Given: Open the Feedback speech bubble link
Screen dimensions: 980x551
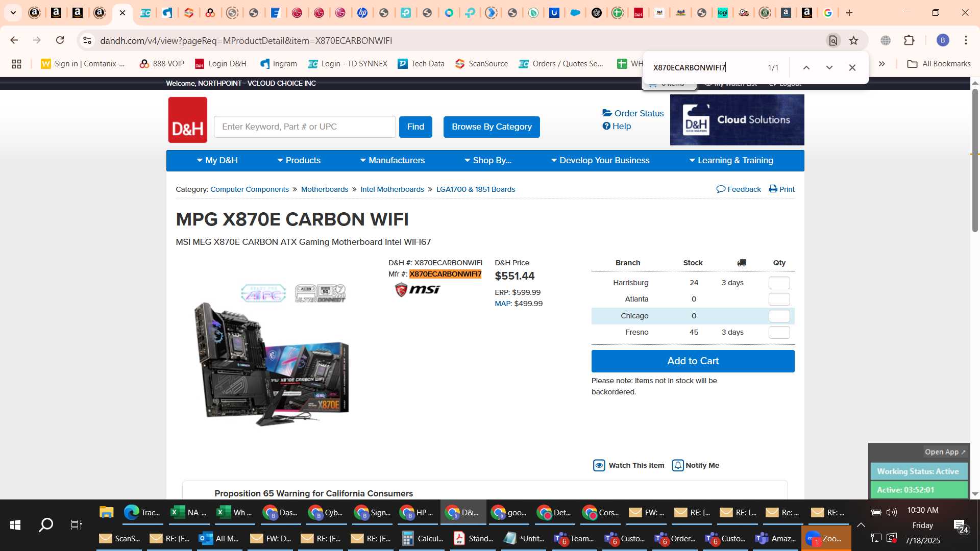Looking at the screenshot, I should [739, 189].
